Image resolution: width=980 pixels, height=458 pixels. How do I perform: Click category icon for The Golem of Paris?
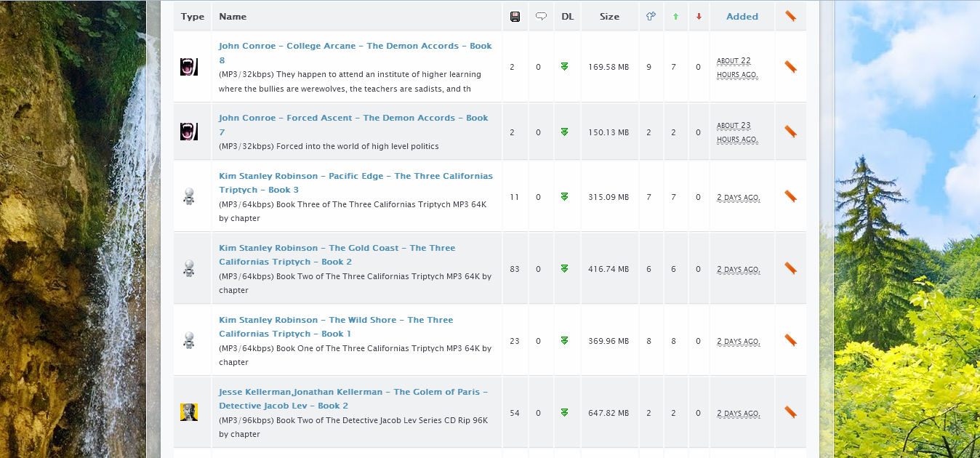189,412
